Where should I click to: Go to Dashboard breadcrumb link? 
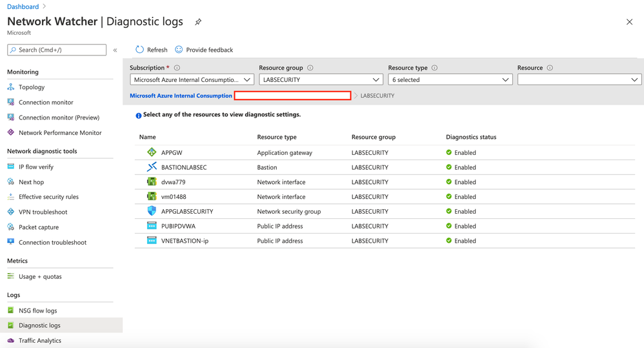click(23, 6)
